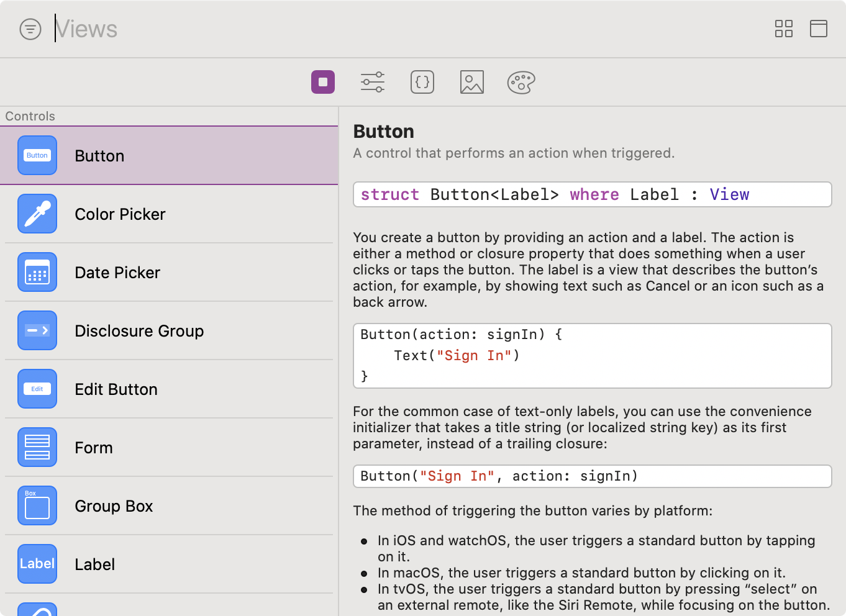Click the Form lines icon

(37, 447)
